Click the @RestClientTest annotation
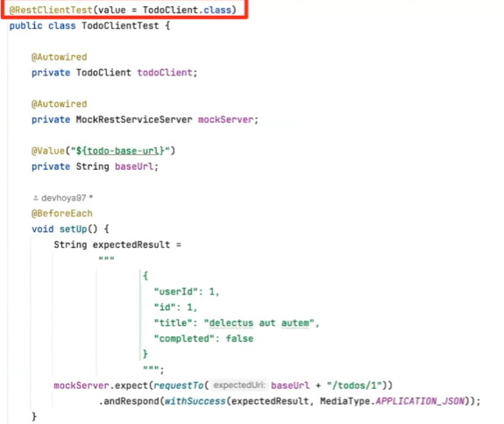 51,10
